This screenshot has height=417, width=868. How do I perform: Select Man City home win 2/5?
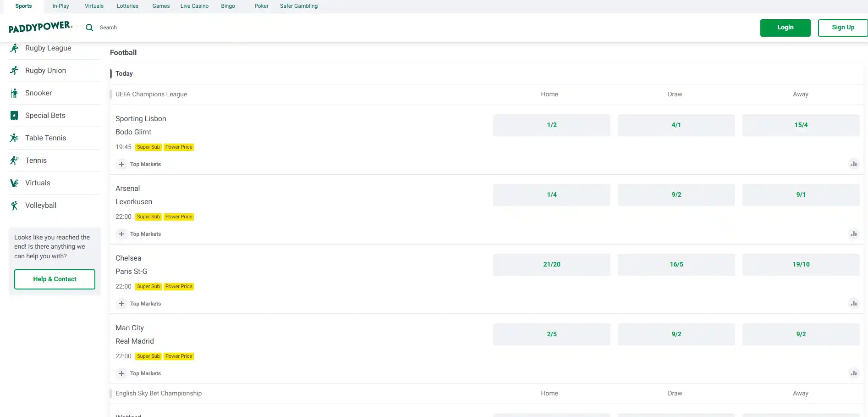[x=552, y=334]
